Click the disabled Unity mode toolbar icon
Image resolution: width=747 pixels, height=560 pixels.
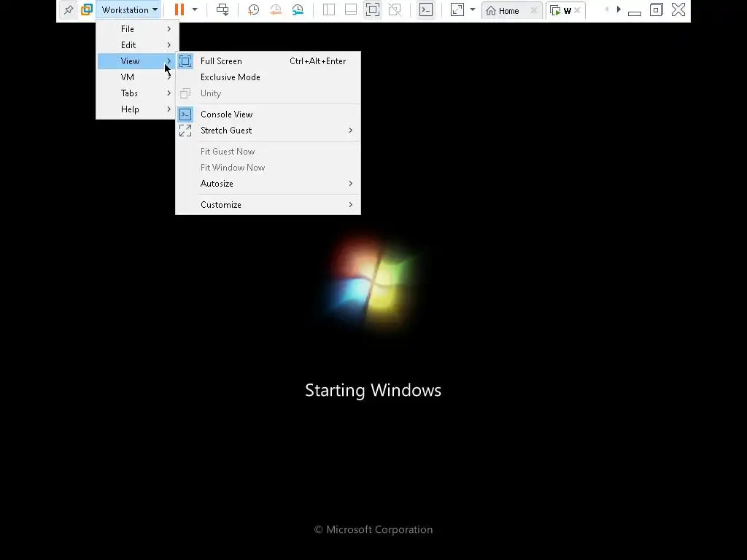tap(395, 9)
